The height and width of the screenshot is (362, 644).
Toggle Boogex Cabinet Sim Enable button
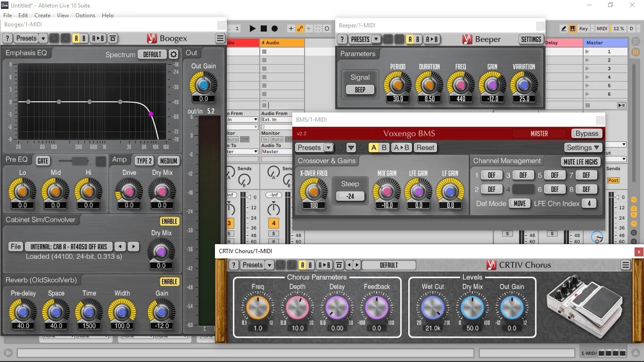tap(169, 221)
